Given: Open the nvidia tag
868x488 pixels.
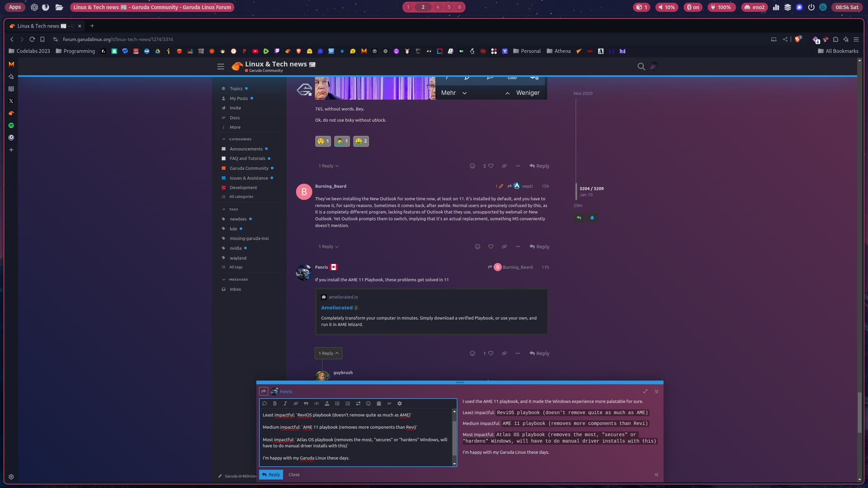Looking at the screenshot, I should click(236, 248).
